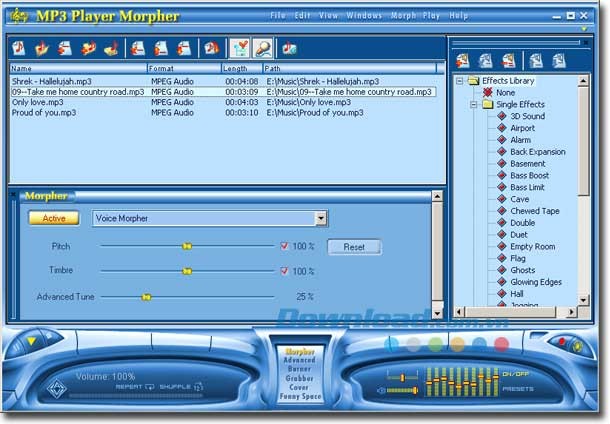Image resolution: width=610 pixels, height=424 pixels.
Task: Toggle the Active morpher button
Action: [53, 218]
